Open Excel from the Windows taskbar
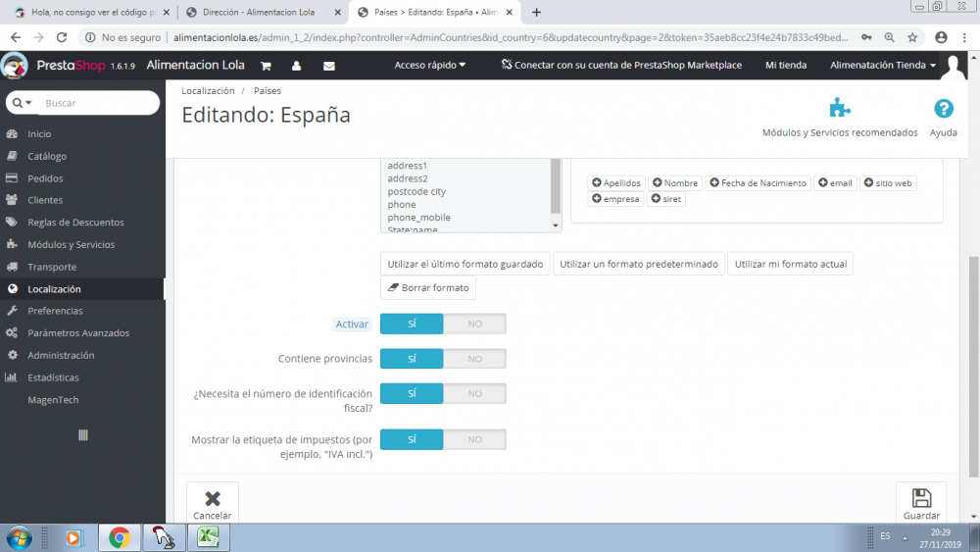This screenshot has width=980, height=552. tap(208, 537)
